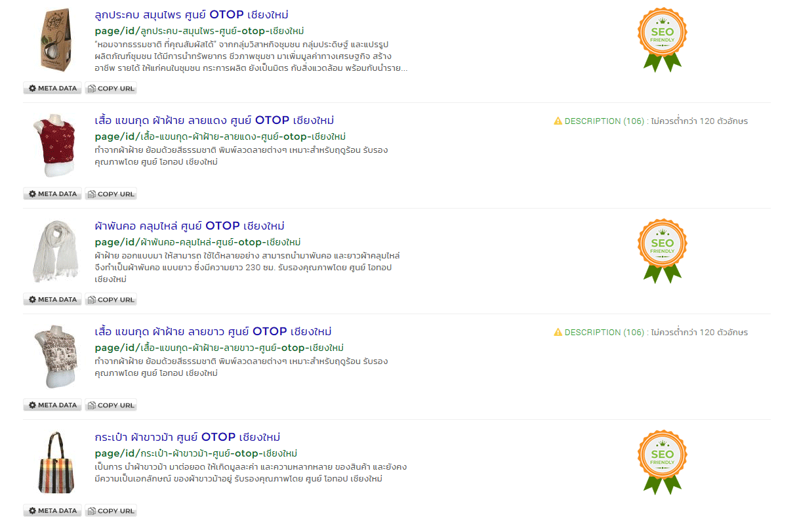This screenshot has height=532, width=797.
Task: Click warning icon on red sleeveless shirt description
Action: coord(558,121)
